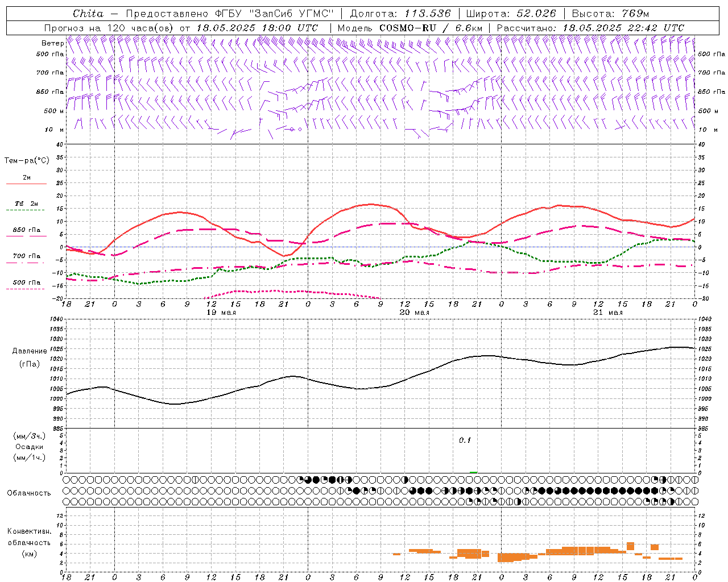Click the 10 м wind level label on left
The height and width of the screenshot is (582, 728).
click(x=55, y=130)
